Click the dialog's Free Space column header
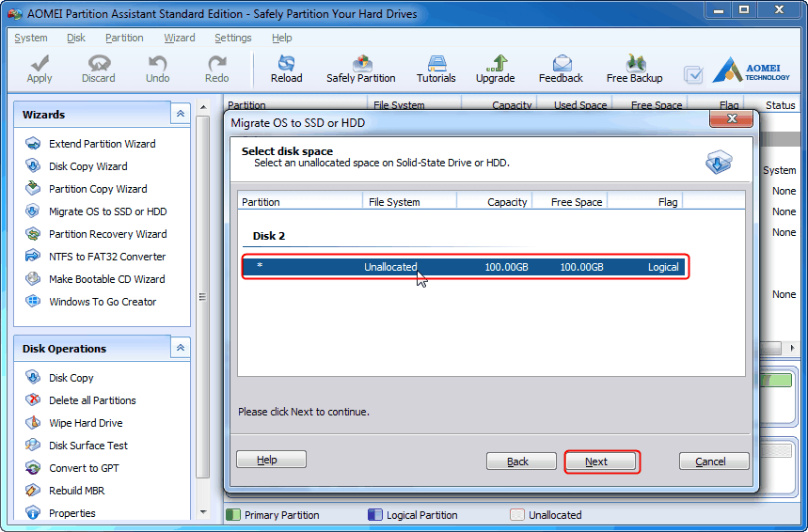 tap(570, 202)
